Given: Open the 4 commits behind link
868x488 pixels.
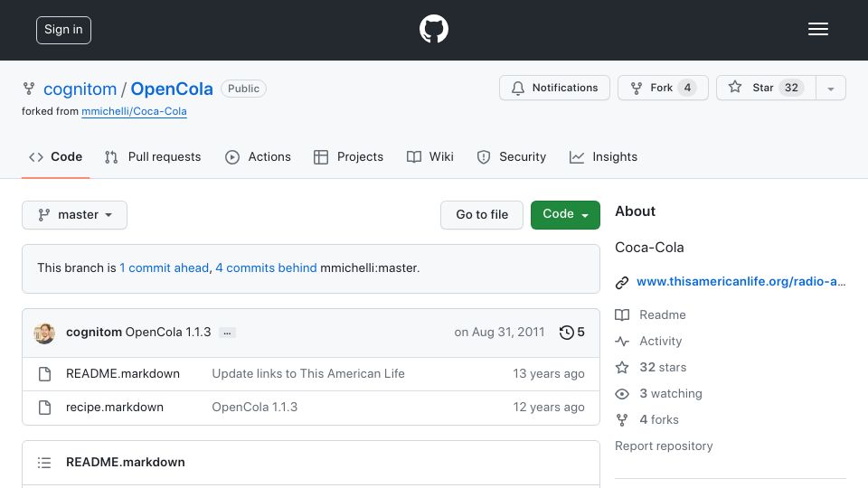Looking at the screenshot, I should click(266, 267).
